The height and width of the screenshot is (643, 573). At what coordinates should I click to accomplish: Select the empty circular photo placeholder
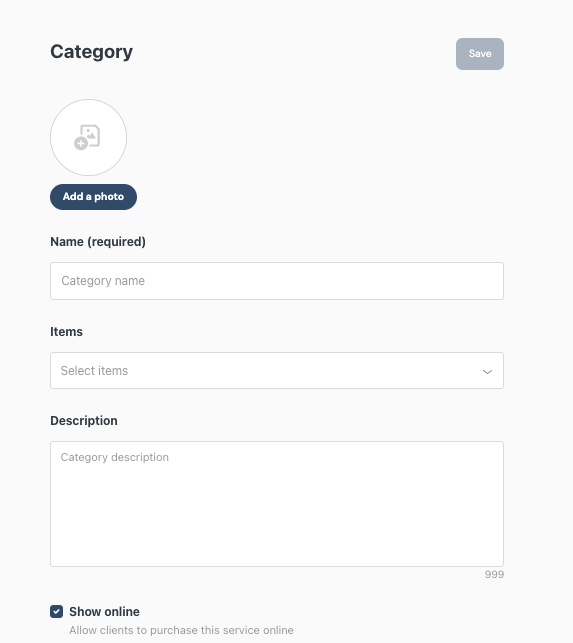[88, 137]
